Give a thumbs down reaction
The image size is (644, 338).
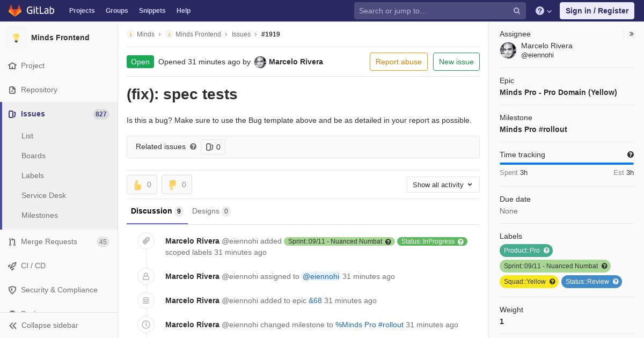177,185
